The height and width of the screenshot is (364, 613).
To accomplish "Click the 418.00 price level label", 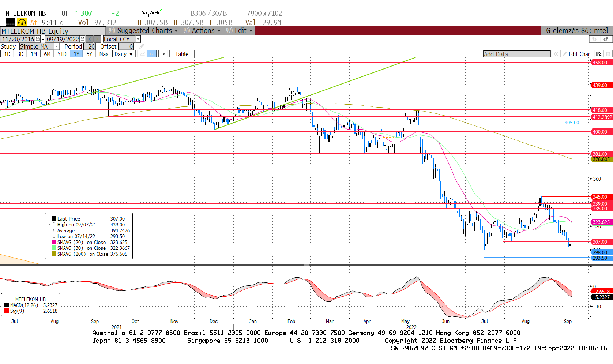I will tap(602, 110).
